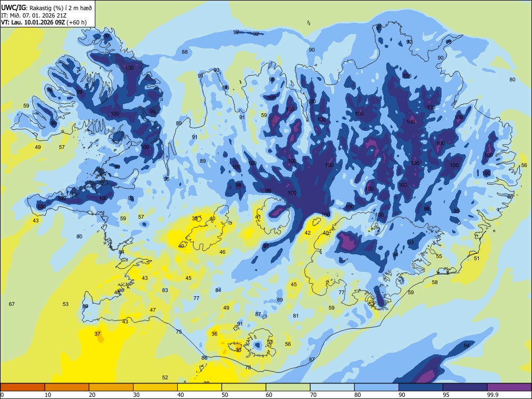Select the "IT: Mið. 07. 01. 2026 21Z" line

(x=34, y=15)
